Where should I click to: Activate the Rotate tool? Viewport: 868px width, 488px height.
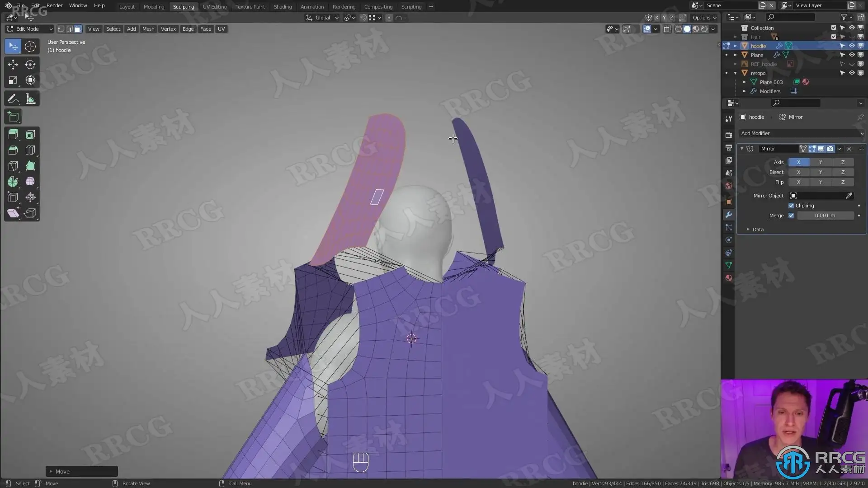(x=30, y=65)
